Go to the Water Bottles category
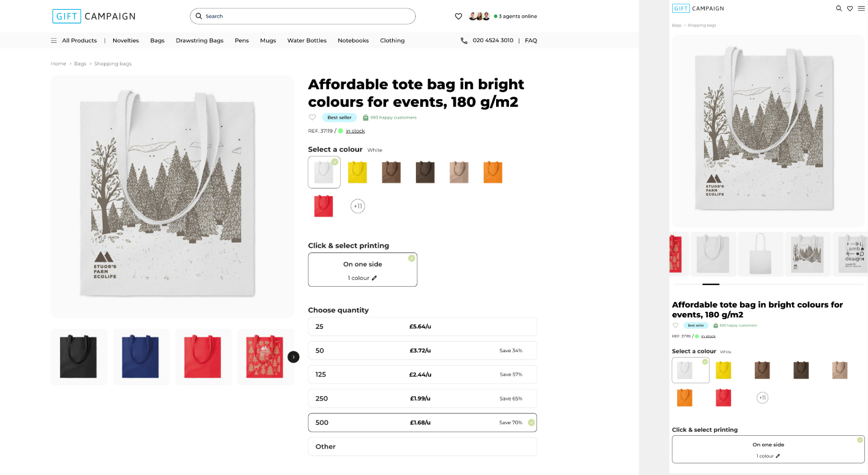The width and height of the screenshot is (868, 475). tap(306, 40)
